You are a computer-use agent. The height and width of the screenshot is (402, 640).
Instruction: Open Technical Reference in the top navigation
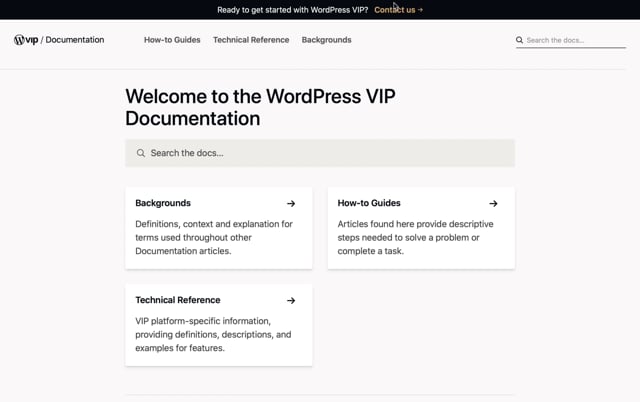click(251, 40)
